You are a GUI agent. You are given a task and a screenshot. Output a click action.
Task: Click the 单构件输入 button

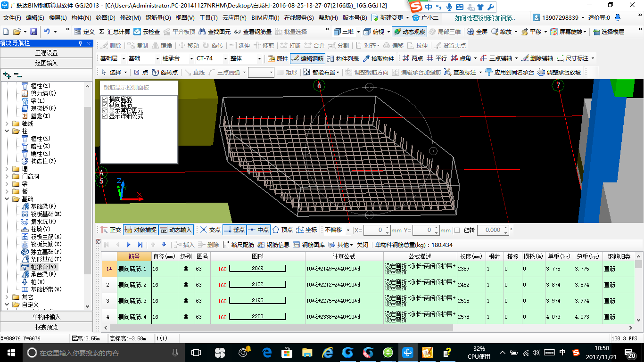coord(46,317)
